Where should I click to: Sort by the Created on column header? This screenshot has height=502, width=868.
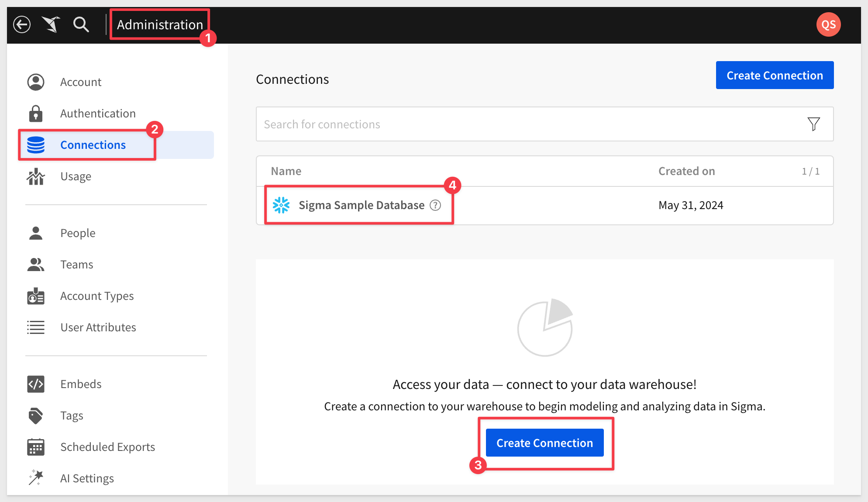click(686, 171)
